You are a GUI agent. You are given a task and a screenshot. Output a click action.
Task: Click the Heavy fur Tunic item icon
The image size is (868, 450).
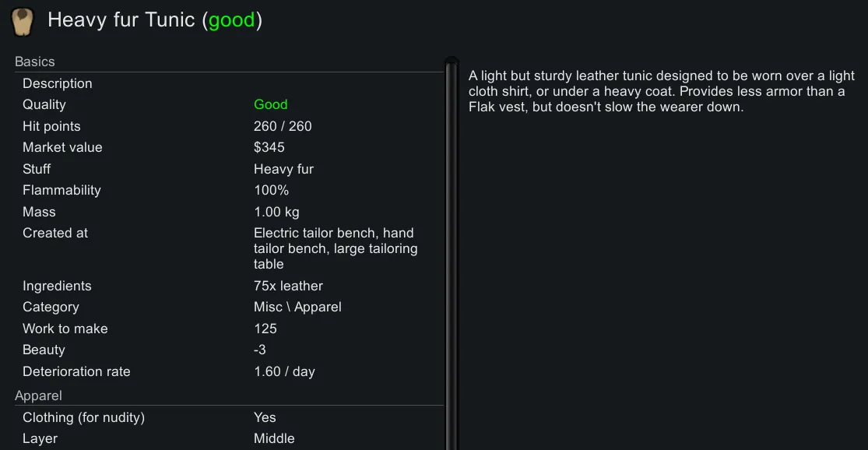tap(23, 22)
